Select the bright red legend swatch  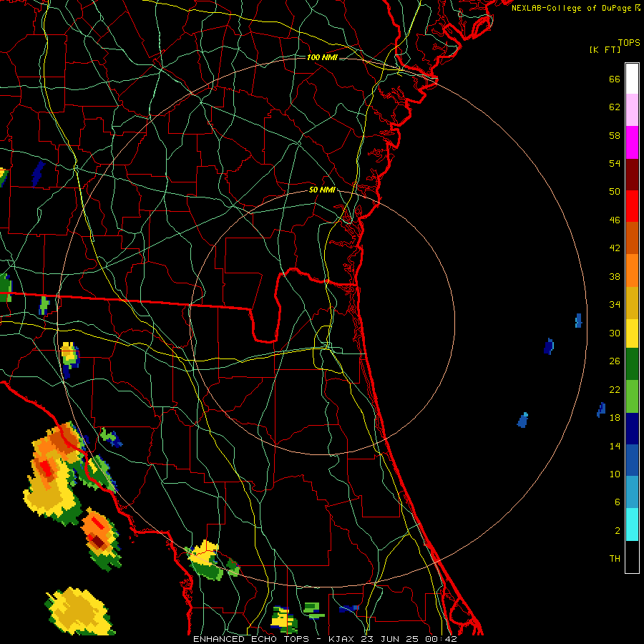(632, 206)
